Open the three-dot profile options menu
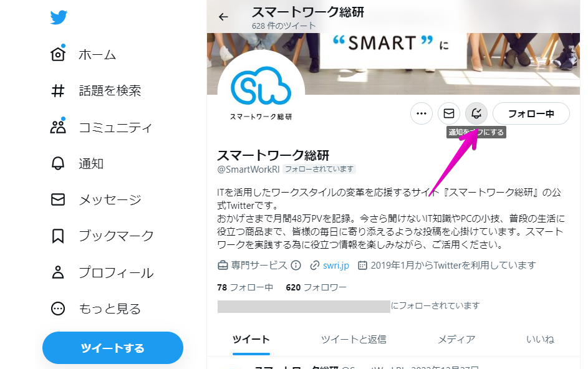 [x=422, y=113]
